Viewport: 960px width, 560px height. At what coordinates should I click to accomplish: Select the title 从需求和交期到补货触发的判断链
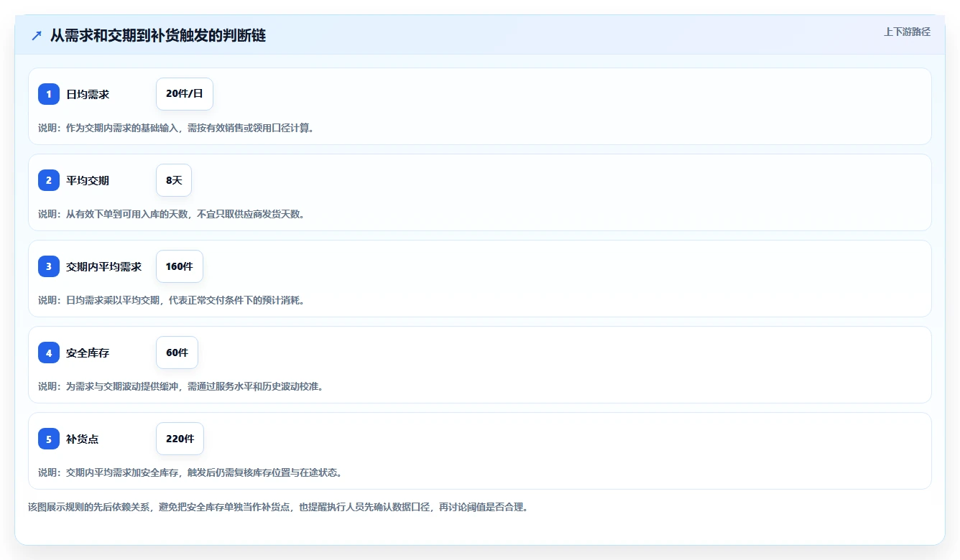point(158,35)
